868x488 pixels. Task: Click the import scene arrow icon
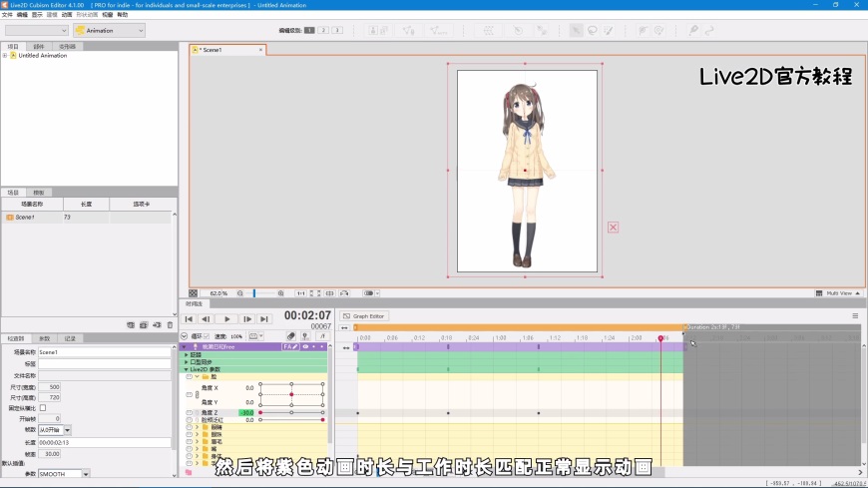[157, 325]
